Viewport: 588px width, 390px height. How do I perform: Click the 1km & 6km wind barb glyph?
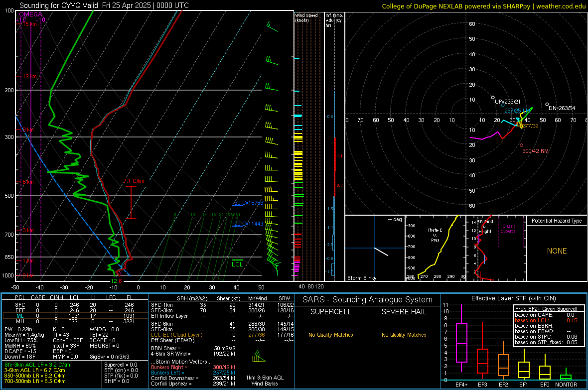click(259, 356)
